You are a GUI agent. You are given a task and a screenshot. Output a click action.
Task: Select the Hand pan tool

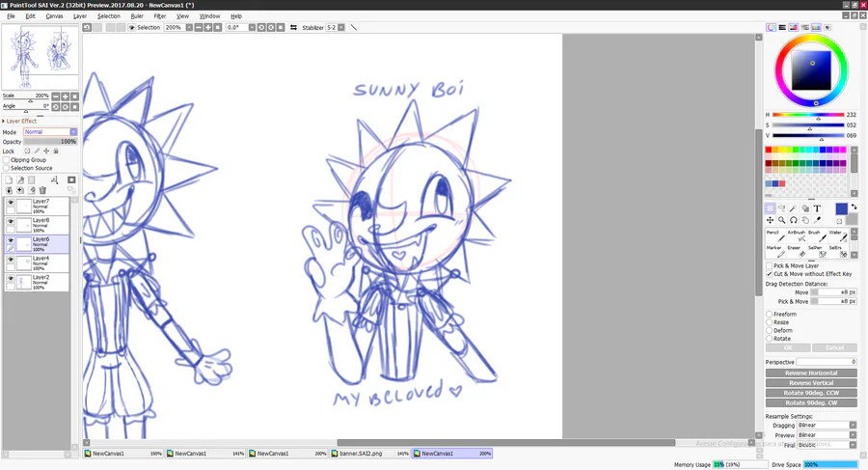pos(805,220)
